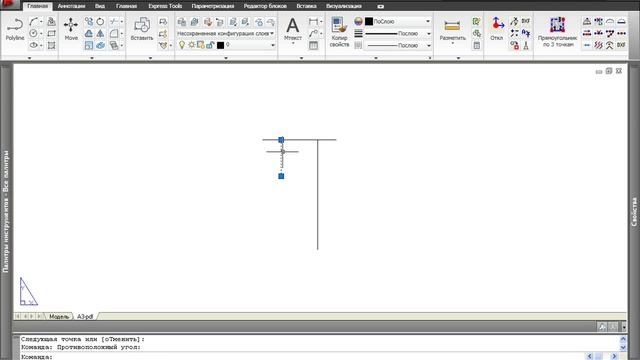Image resolution: width=640 pixels, height=360 pixels.
Task: Expand the draw panel bottom arrow
Action: [29, 58]
